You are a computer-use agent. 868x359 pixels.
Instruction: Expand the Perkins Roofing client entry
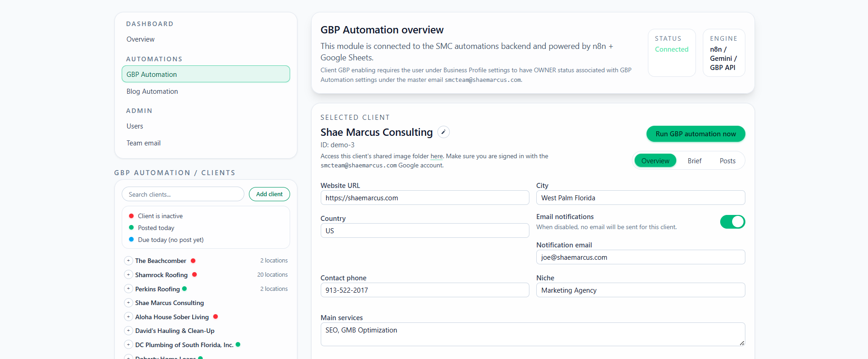pos(129,289)
